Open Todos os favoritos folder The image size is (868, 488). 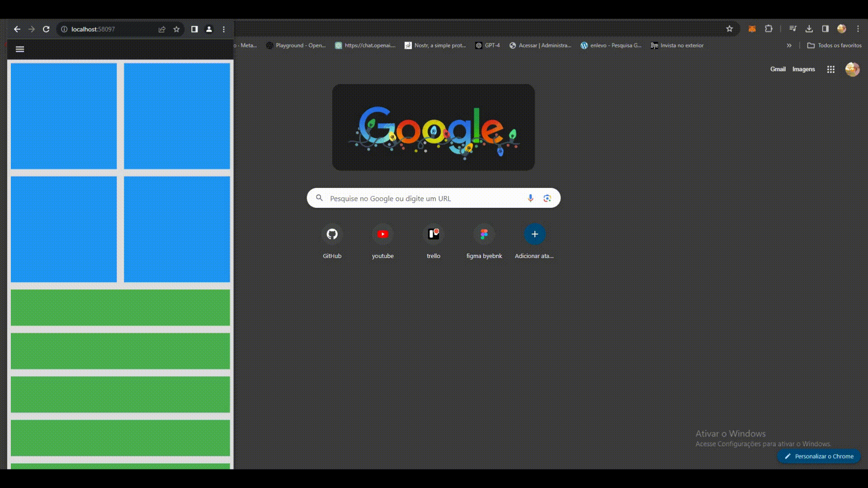point(835,46)
